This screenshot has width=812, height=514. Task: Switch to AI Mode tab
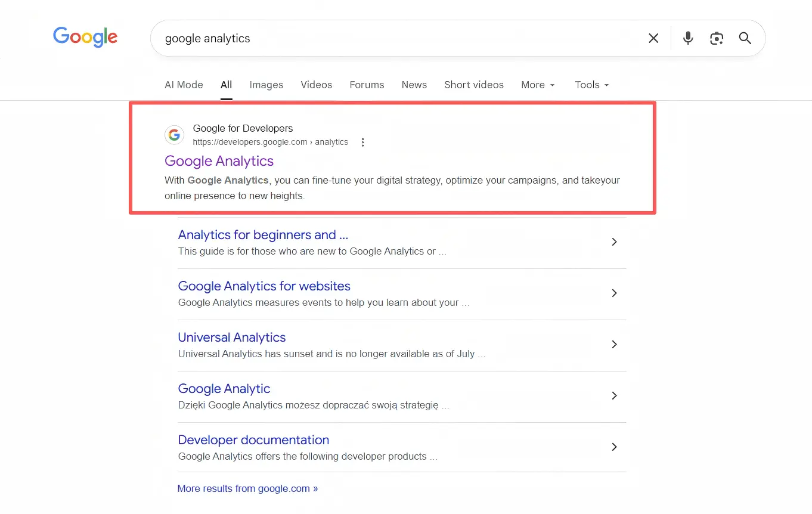[184, 85]
